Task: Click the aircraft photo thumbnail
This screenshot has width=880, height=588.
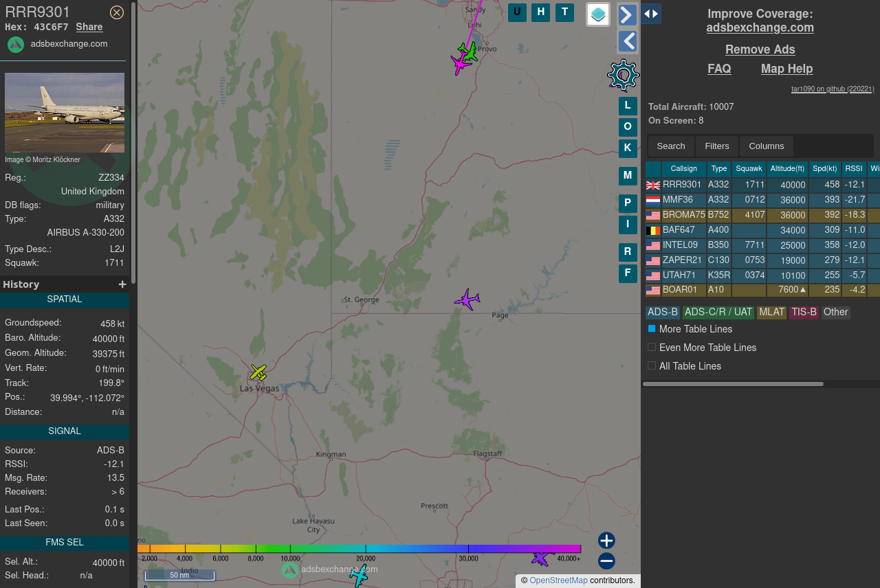Action: (x=65, y=113)
